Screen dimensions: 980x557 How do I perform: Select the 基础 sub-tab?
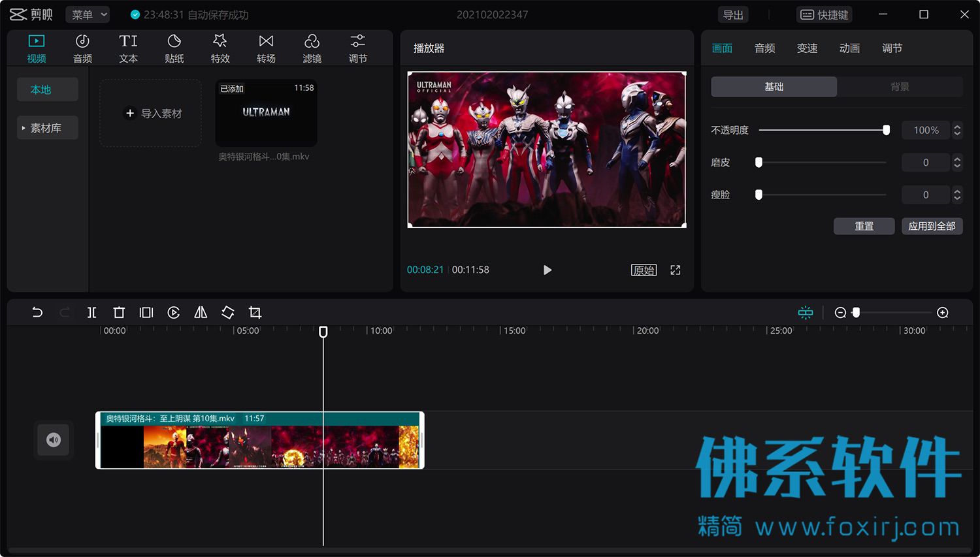[x=774, y=86]
